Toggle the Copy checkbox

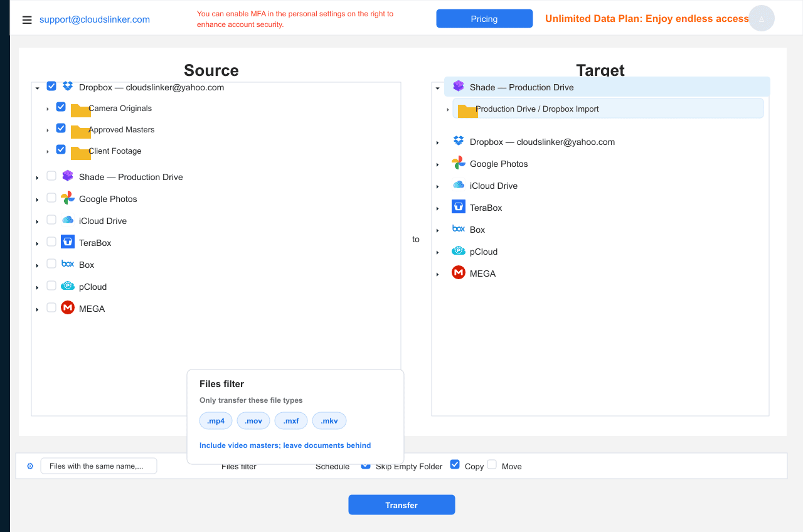coord(455,465)
